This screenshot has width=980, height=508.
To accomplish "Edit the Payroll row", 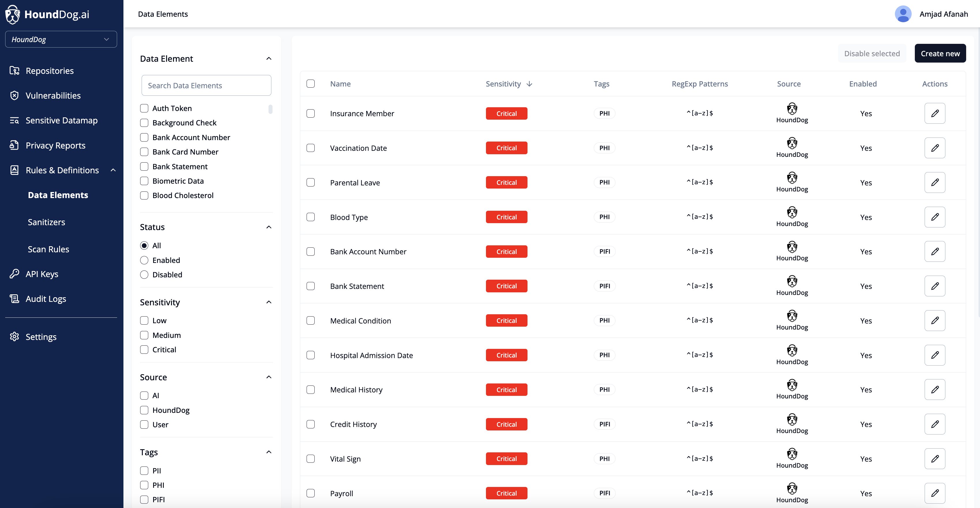I will click(x=935, y=493).
